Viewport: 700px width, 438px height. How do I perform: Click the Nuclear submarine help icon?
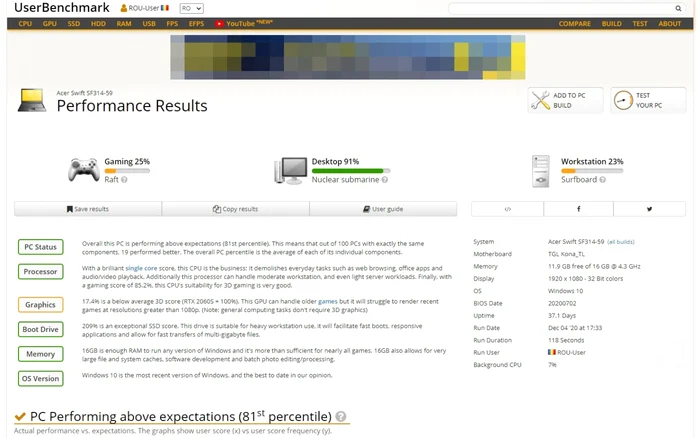click(385, 179)
